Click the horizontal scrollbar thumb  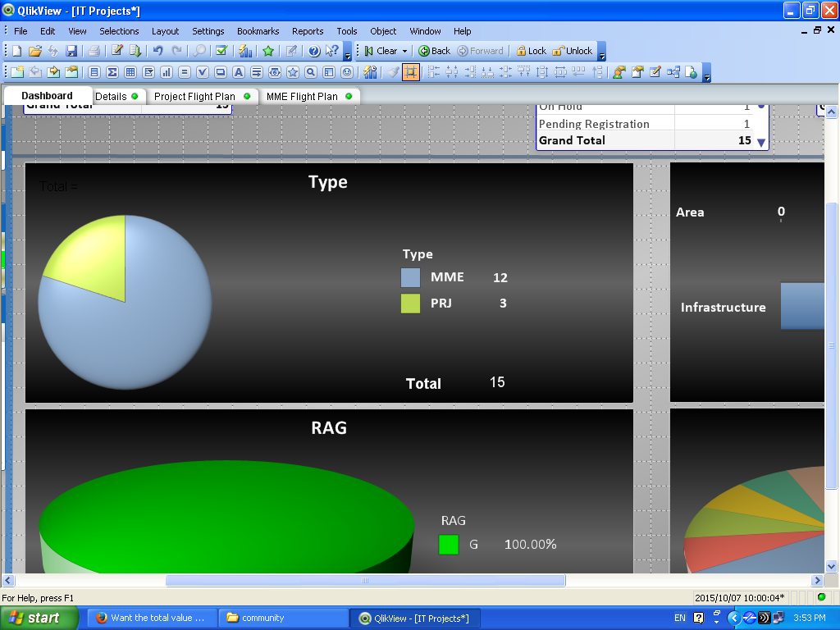(365, 581)
